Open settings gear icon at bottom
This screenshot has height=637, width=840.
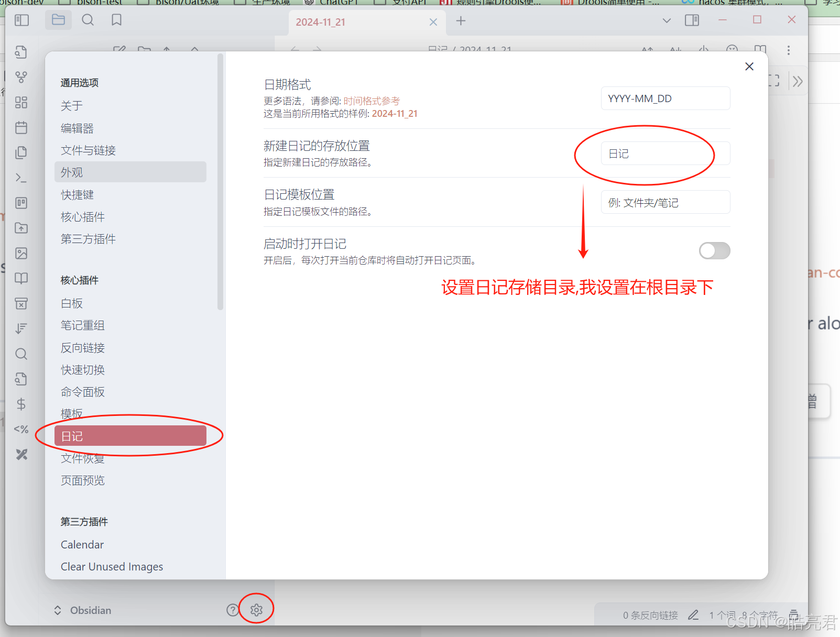pos(256,610)
